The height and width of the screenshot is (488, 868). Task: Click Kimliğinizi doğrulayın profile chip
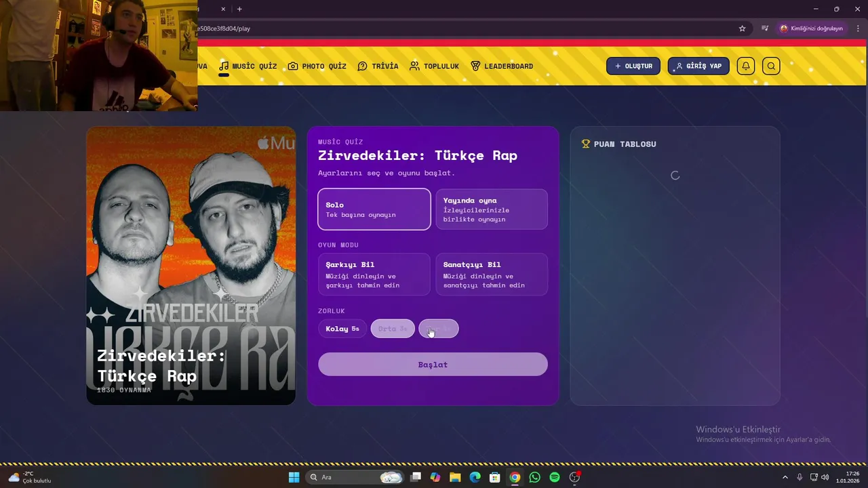[x=811, y=28]
